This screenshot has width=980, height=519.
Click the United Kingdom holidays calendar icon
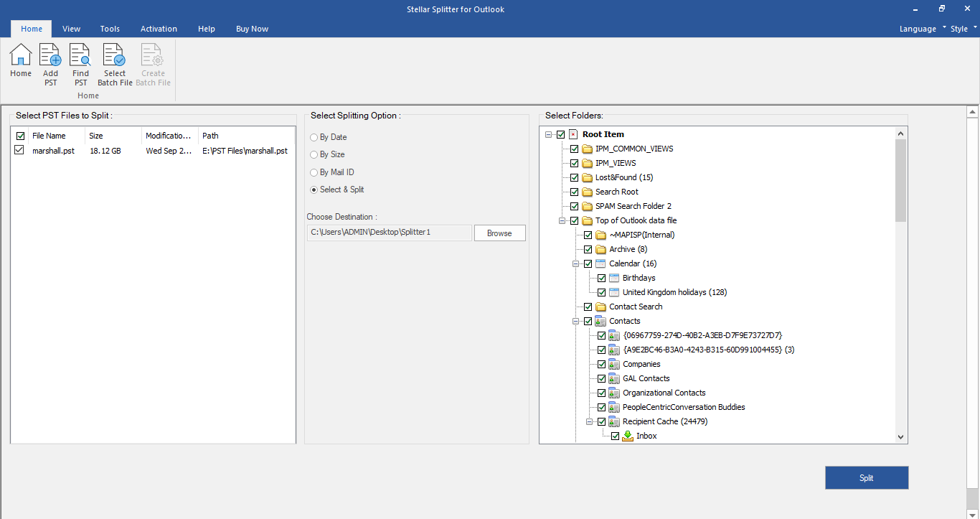pos(615,292)
